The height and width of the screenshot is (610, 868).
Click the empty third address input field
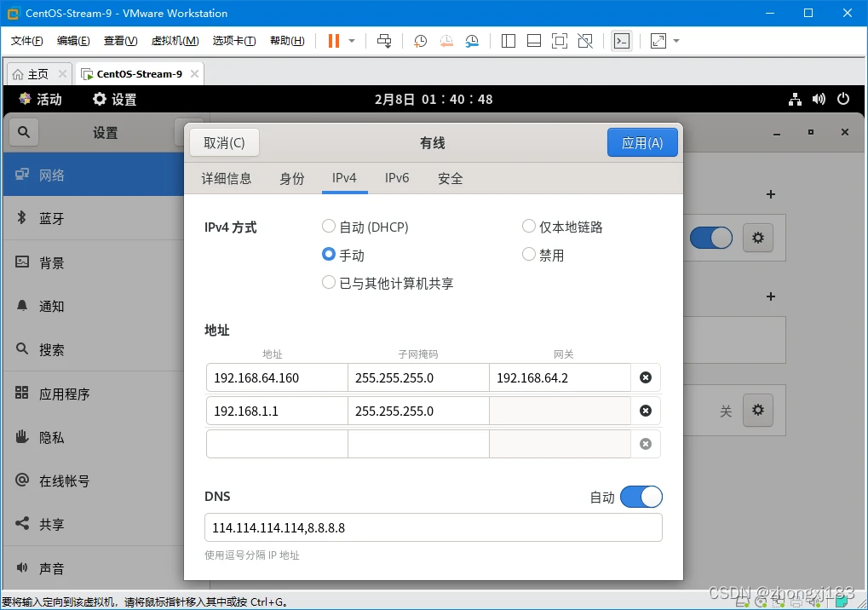coord(276,444)
